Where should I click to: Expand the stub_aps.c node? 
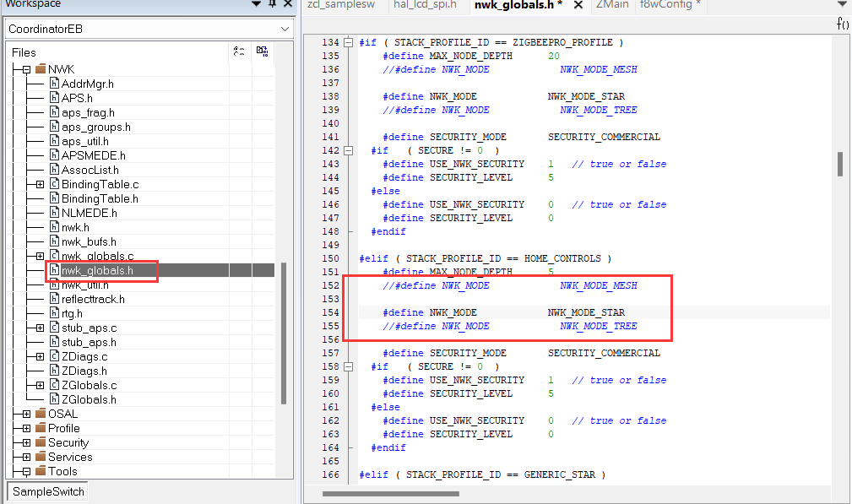coord(40,328)
